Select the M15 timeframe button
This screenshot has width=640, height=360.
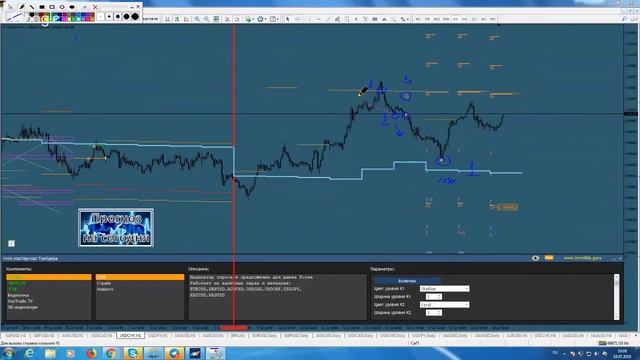pos(436,19)
